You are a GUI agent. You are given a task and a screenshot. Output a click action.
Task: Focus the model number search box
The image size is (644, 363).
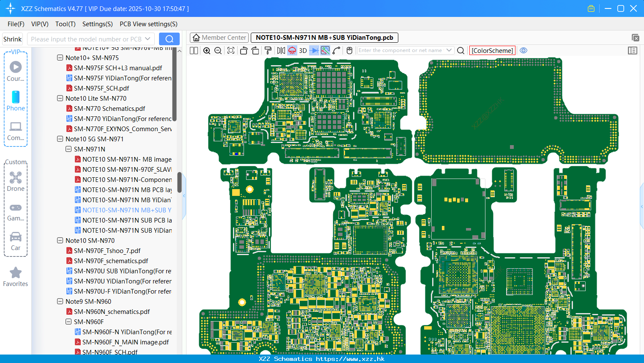point(86,39)
